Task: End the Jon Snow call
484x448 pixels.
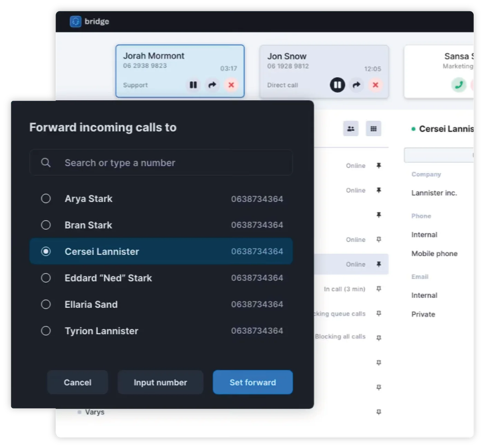Action: tap(375, 85)
